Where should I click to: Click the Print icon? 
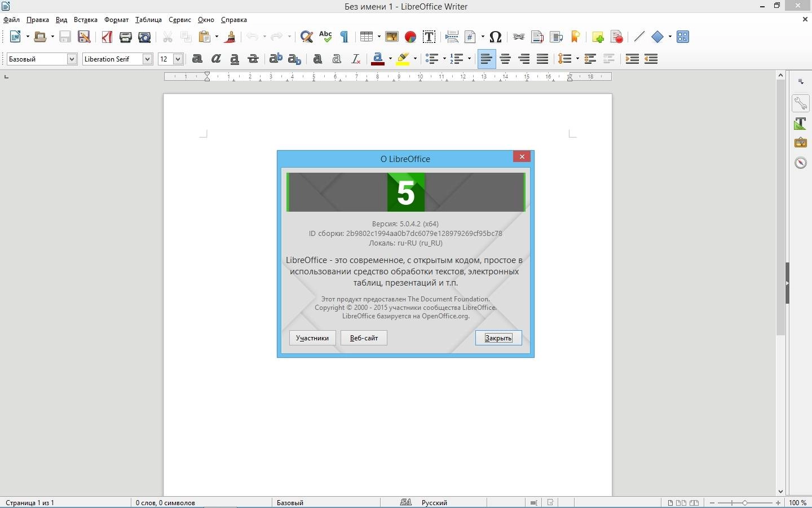tap(126, 37)
